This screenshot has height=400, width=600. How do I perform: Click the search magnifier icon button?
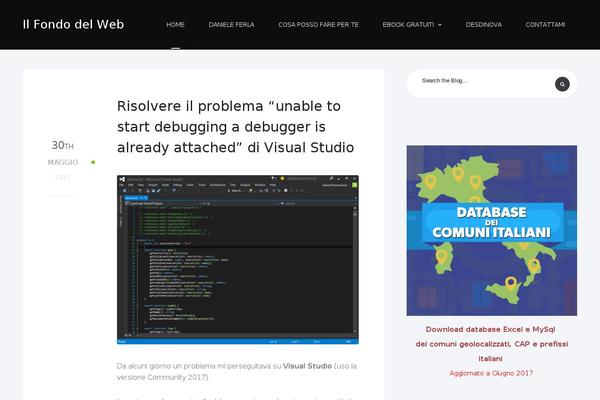[x=562, y=84]
